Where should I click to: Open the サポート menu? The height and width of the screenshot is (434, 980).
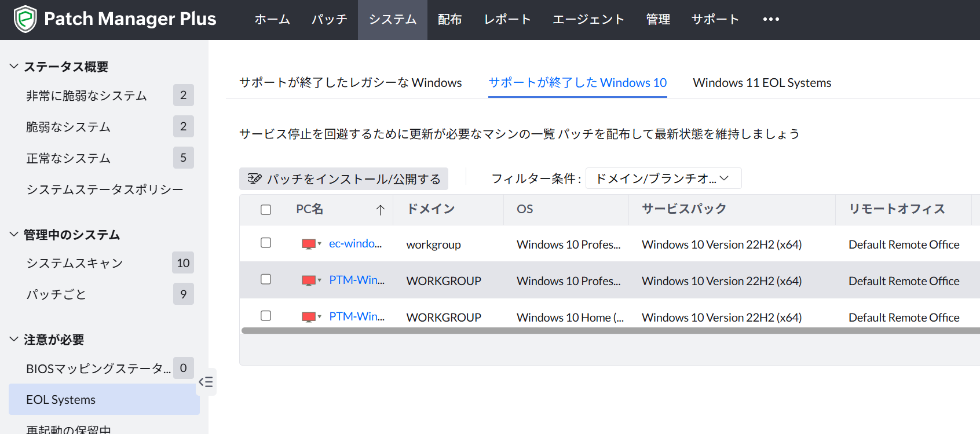715,20
